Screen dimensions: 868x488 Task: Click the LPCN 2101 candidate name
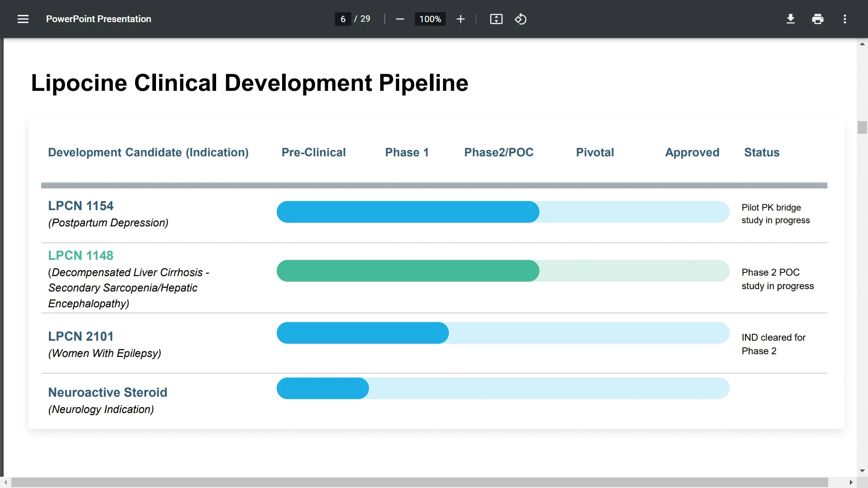click(x=81, y=336)
